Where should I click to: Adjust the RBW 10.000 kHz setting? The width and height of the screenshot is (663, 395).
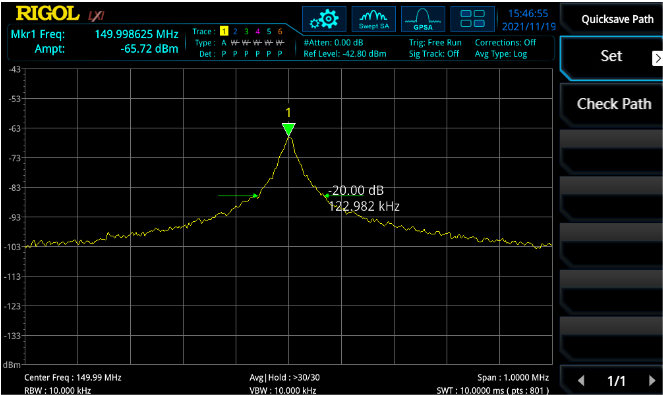58,390
